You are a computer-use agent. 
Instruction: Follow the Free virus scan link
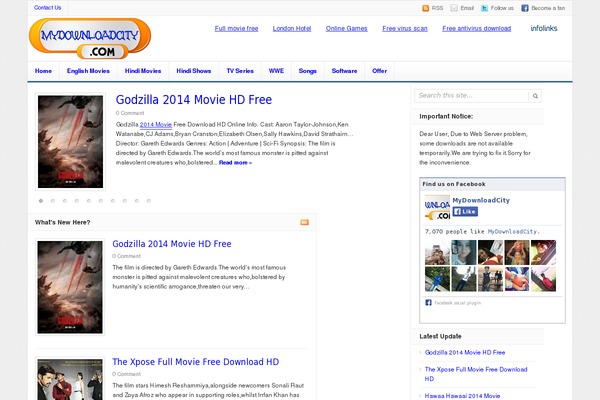click(x=405, y=29)
